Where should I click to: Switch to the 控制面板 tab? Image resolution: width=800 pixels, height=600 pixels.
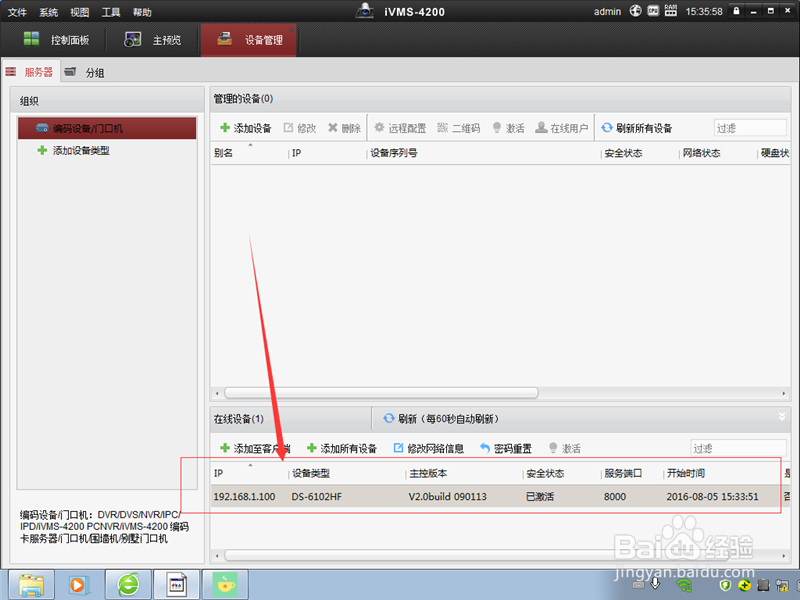56,40
